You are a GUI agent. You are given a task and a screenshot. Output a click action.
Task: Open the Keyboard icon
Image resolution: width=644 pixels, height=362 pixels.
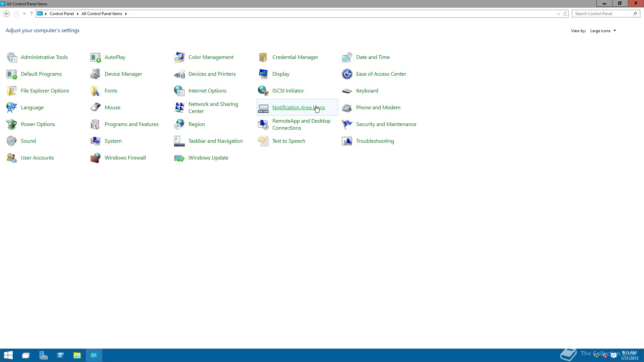[347, 91]
